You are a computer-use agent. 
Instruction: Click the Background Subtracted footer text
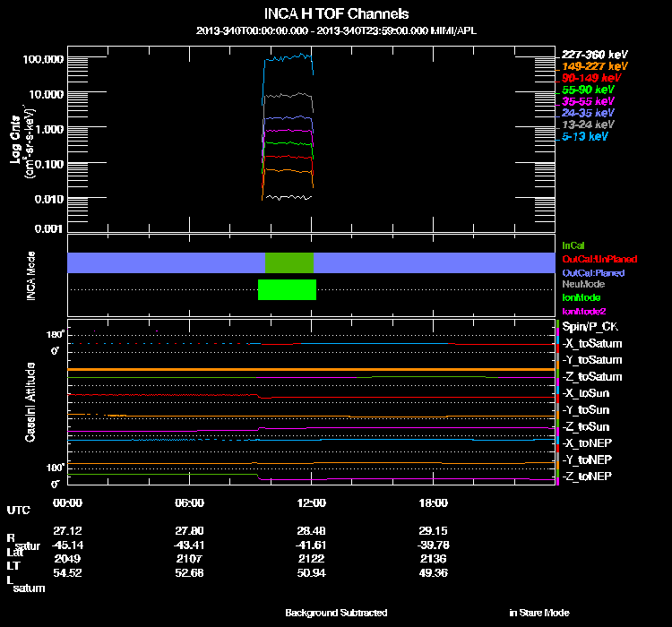click(336, 613)
